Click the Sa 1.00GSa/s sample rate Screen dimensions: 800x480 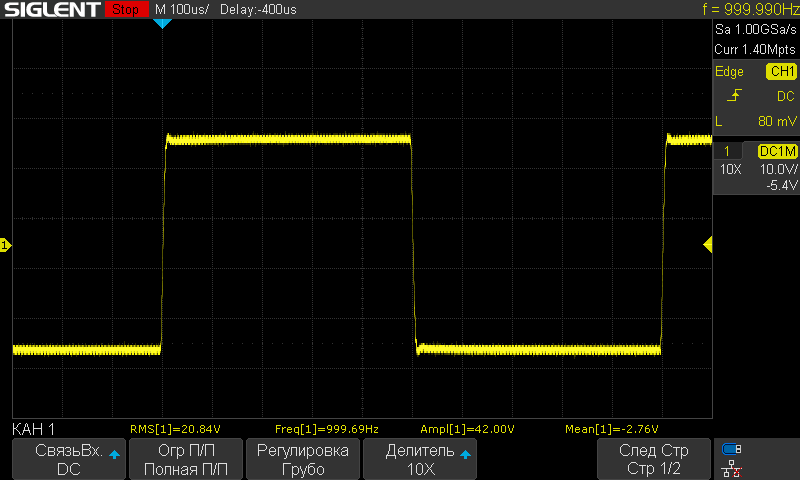pyautogui.click(x=756, y=30)
